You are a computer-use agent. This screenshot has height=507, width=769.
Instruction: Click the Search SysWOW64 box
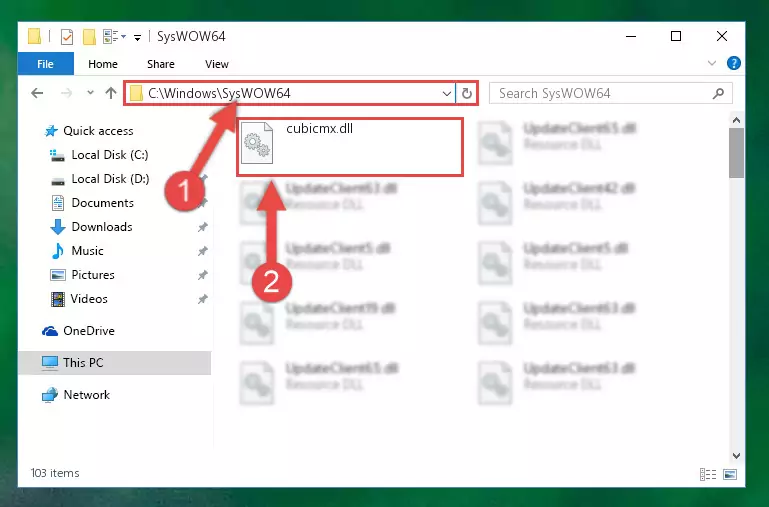(611, 93)
